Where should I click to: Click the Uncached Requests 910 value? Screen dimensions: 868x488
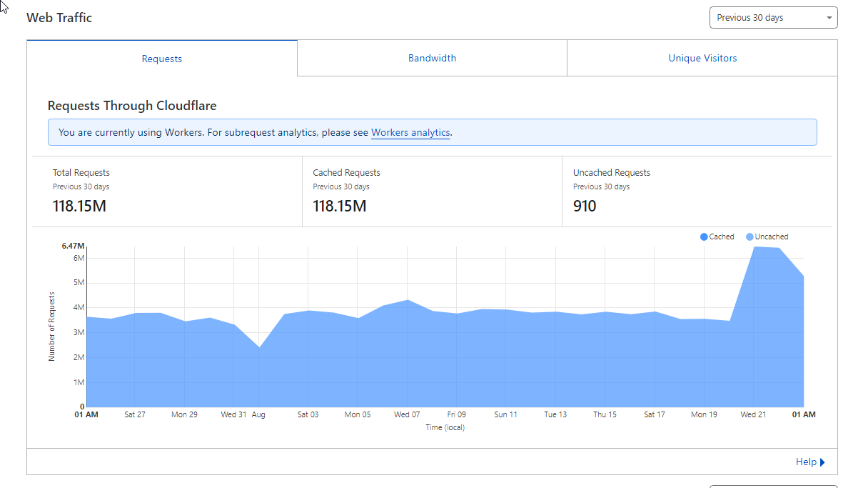[x=585, y=206]
